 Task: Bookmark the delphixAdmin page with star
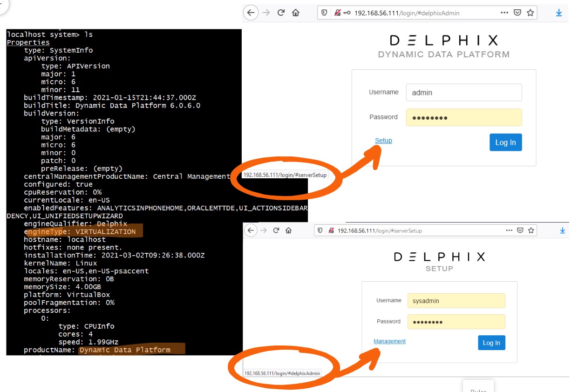coord(530,13)
